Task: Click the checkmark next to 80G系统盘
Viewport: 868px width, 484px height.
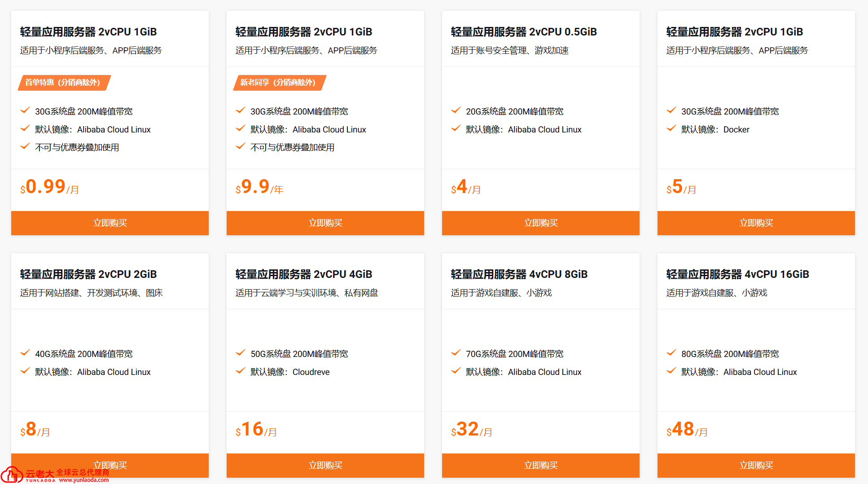Action: [671, 353]
